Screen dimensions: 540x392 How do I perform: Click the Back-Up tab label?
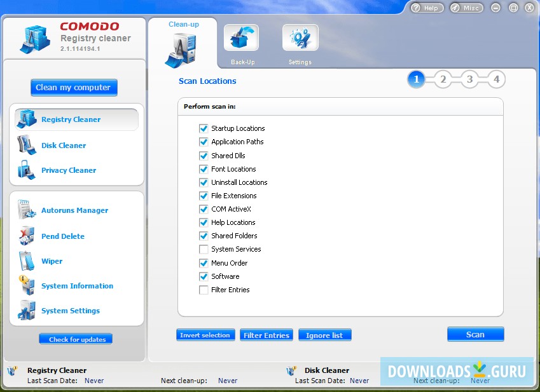(243, 62)
